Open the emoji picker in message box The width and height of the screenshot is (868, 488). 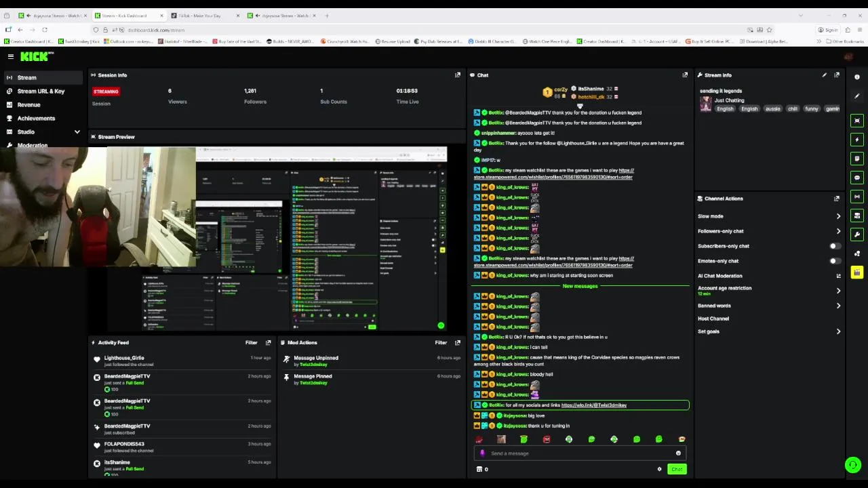click(x=678, y=453)
